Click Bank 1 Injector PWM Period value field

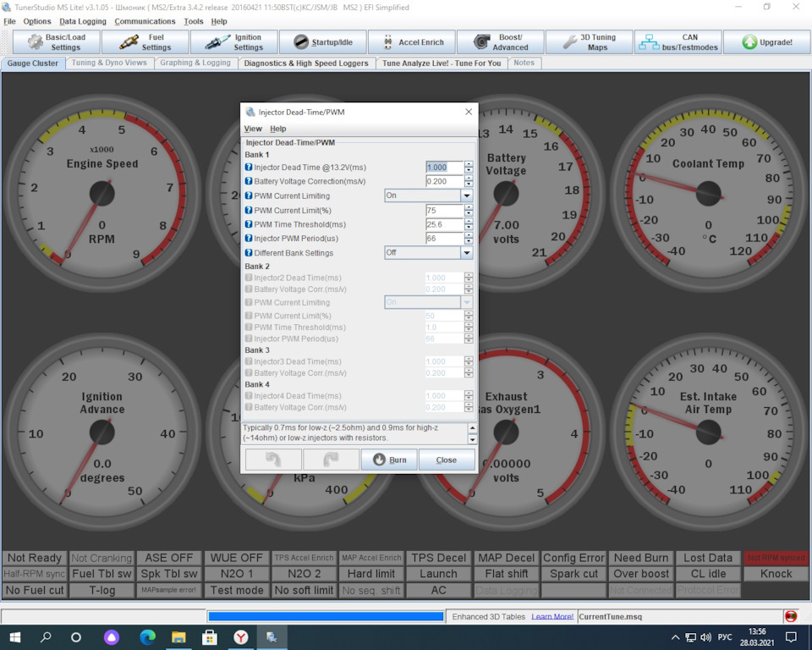[444, 239]
